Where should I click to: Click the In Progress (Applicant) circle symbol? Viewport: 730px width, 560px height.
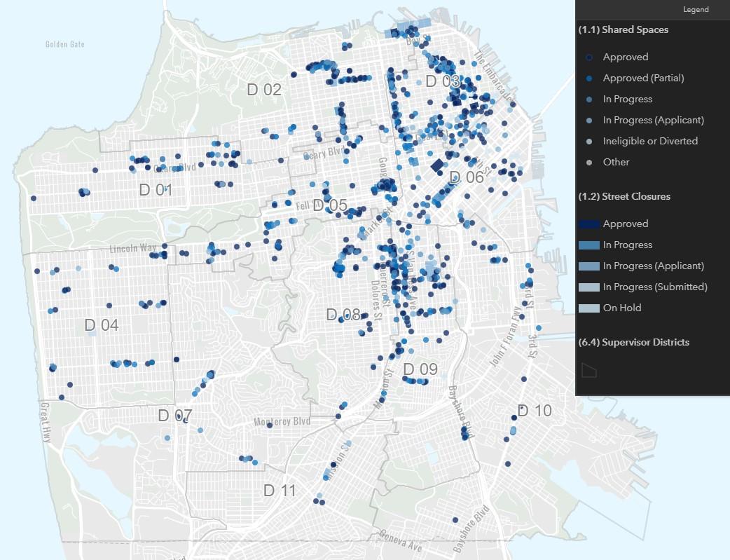pos(588,120)
